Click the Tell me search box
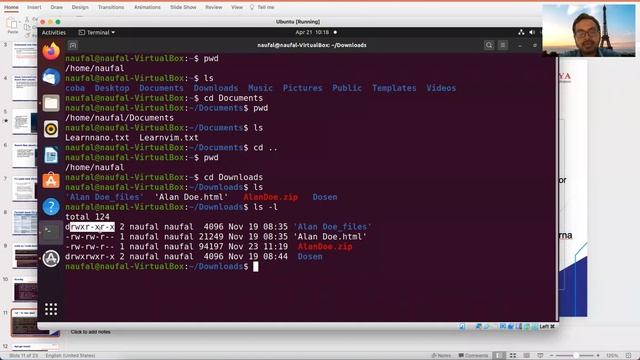The height and width of the screenshot is (360, 640). click(x=262, y=7)
